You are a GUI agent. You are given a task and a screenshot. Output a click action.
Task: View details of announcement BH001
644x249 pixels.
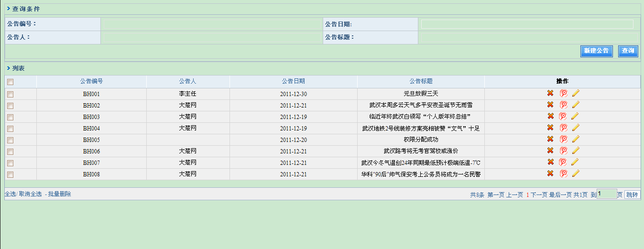(564, 93)
